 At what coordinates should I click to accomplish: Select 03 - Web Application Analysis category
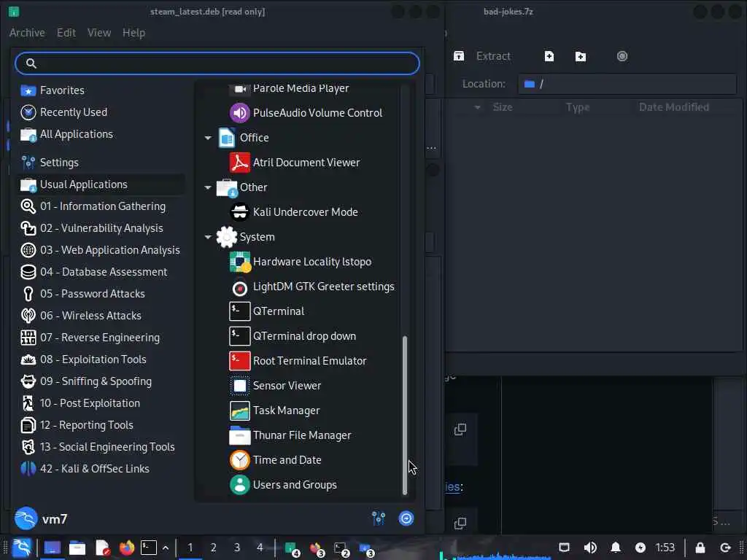(x=101, y=250)
